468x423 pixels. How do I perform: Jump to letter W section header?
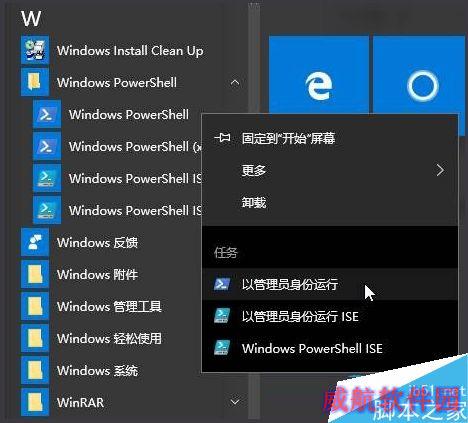[31, 19]
